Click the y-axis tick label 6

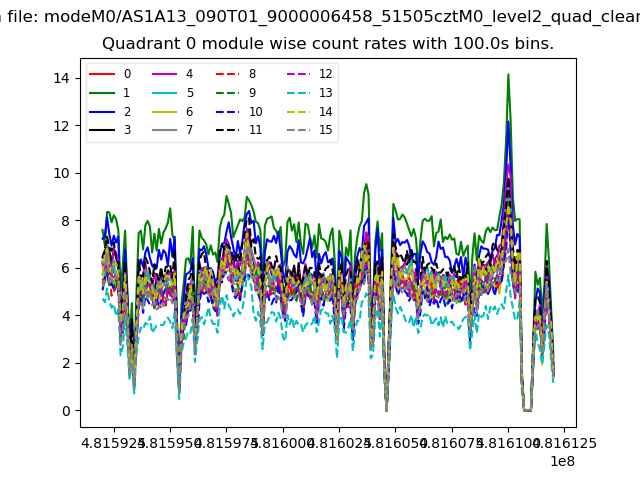click(x=65, y=268)
